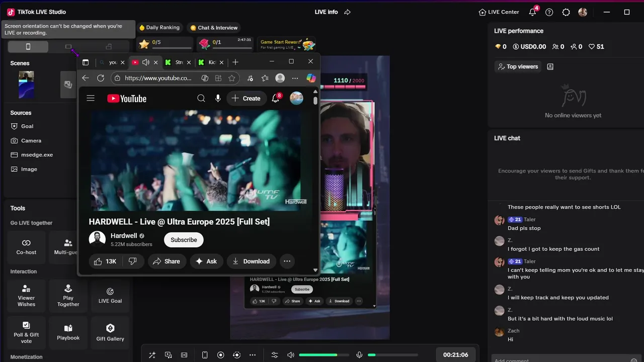This screenshot has height=362, width=644.
Task: Open Daily Ranking
Action: [159, 28]
